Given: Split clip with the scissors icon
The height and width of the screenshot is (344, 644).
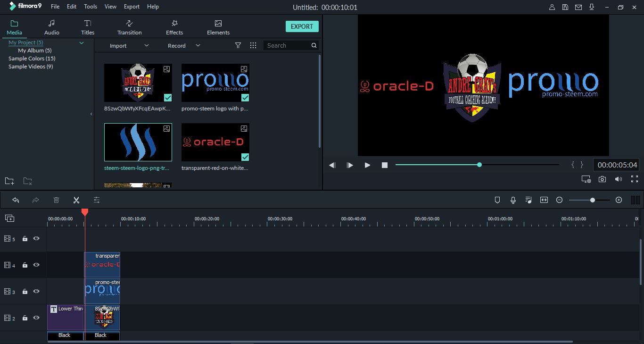Looking at the screenshot, I should [x=76, y=200].
